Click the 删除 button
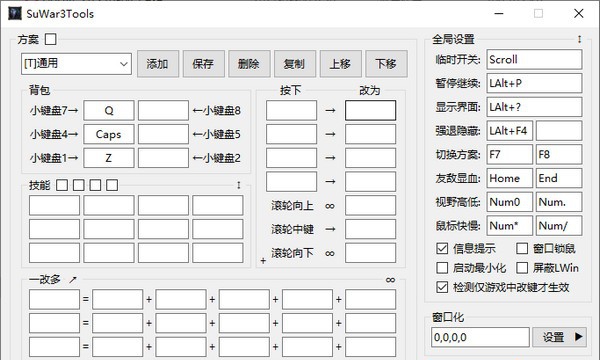The image size is (600, 360). pos(249,64)
